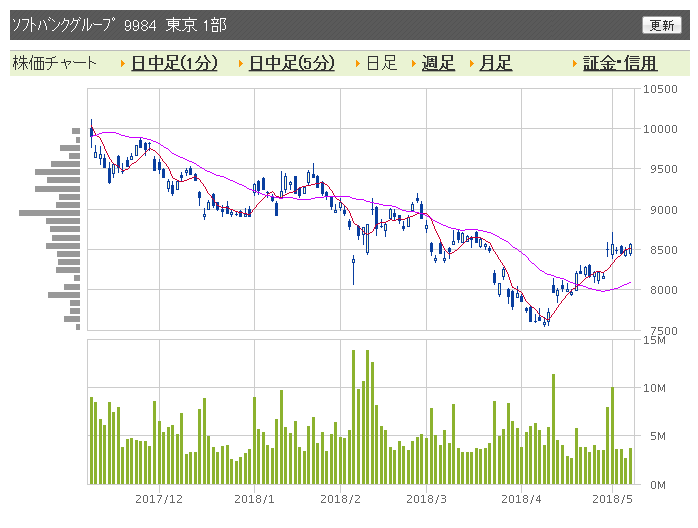Click the 2017/12 date axis label
The image size is (698, 528).
[159, 499]
